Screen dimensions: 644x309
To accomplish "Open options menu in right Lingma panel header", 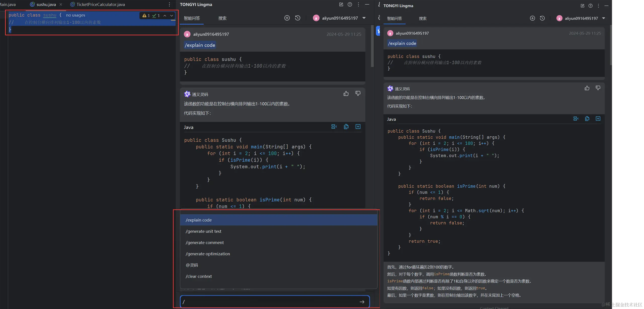I will (x=598, y=6).
